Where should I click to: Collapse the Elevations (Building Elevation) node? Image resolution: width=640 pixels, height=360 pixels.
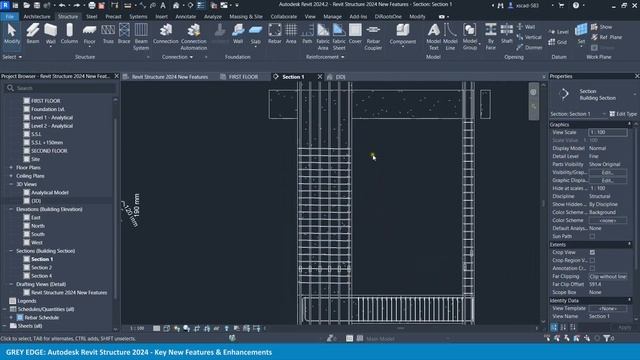(x=11, y=209)
